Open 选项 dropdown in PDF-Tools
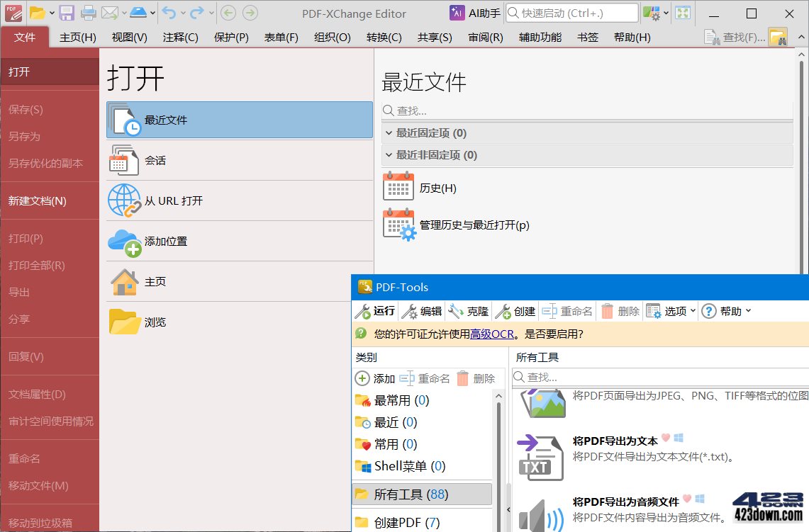The height and width of the screenshot is (532, 809). point(671,311)
